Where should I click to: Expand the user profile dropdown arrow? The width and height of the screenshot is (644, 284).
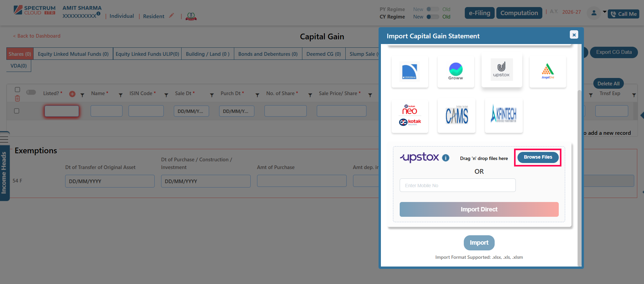coord(605,12)
